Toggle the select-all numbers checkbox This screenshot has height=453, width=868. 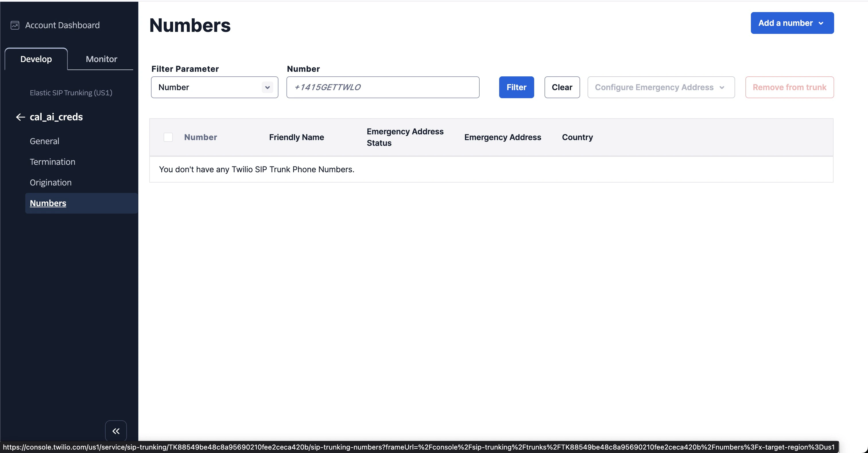pos(168,137)
